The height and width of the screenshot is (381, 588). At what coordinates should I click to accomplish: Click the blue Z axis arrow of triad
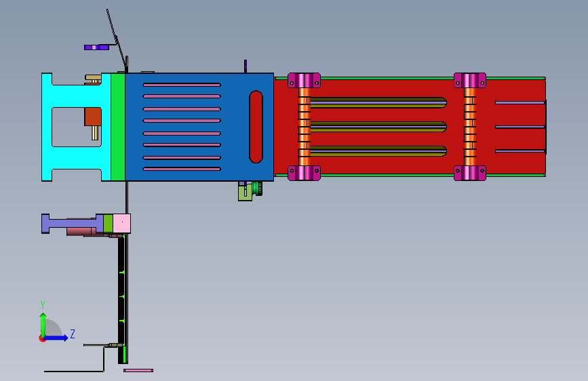pos(56,338)
